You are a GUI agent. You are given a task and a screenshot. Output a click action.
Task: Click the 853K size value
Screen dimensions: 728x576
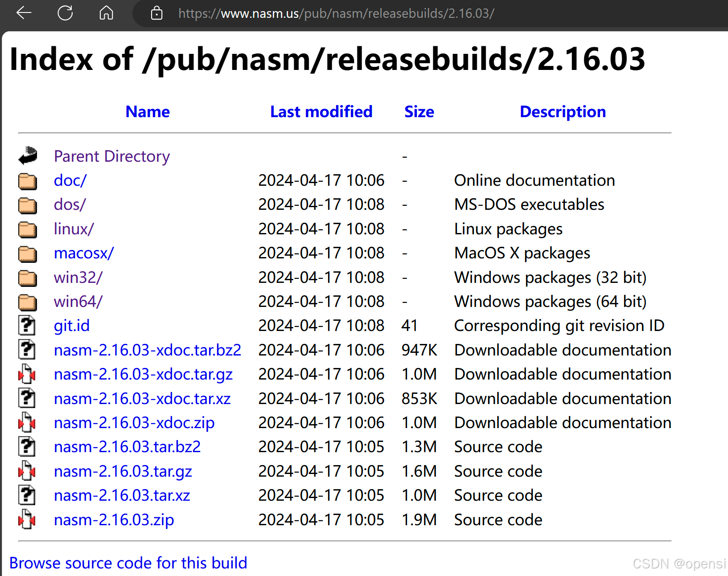pos(419,399)
